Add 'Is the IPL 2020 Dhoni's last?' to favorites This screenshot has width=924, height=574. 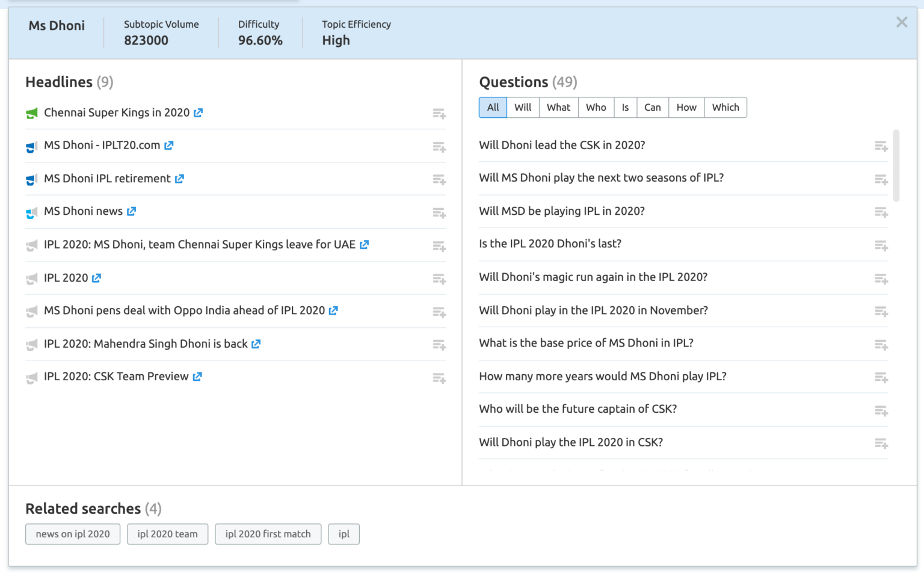pyautogui.click(x=881, y=245)
